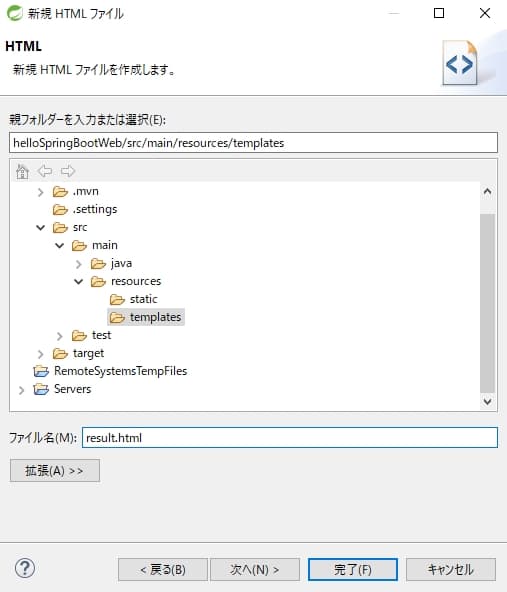This screenshot has width=507, height=592.
Task: Select the 'RemoteSystemsTempFiles' label
Action: pos(120,371)
